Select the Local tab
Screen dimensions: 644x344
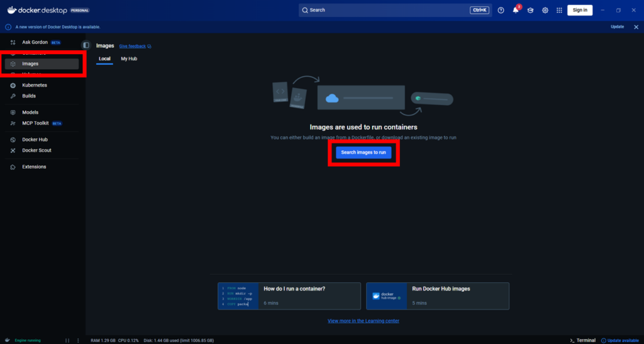(104, 58)
